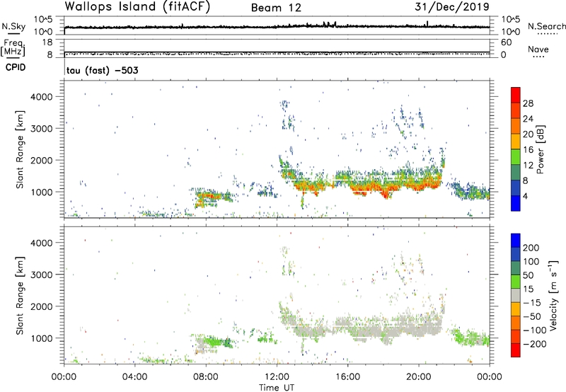Click the 'Nave' legend label
This screenshot has width=566, height=392.
click(538, 49)
